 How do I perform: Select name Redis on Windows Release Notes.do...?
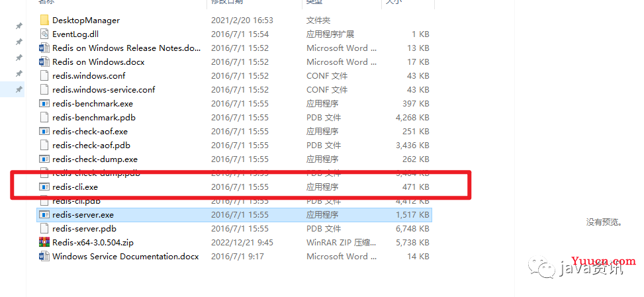click(x=127, y=48)
